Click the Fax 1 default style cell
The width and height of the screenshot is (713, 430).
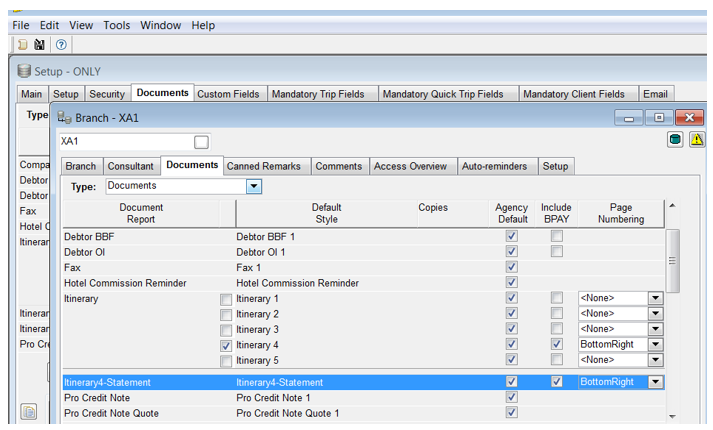[x=248, y=267]
